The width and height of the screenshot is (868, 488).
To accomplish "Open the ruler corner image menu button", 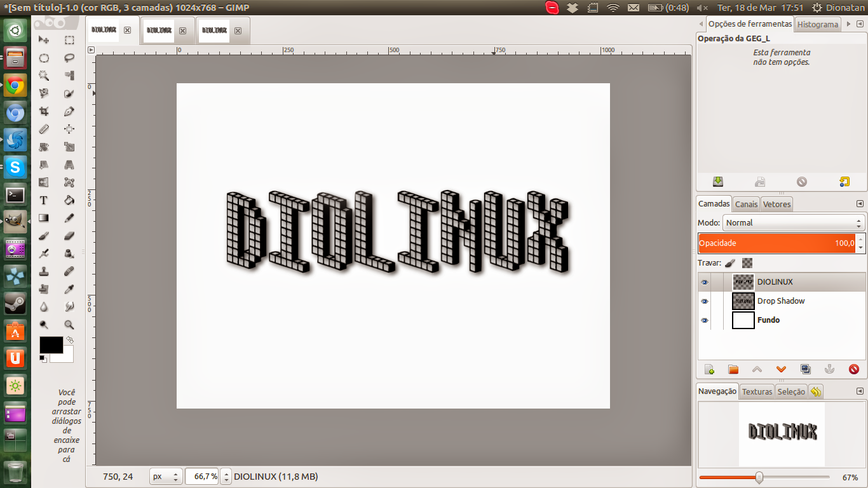I will [x=91, y=50].
